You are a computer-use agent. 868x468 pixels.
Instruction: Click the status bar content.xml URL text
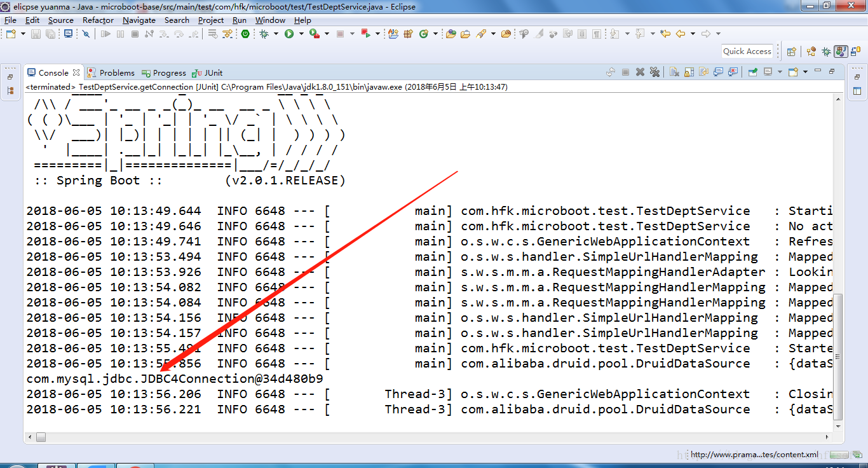tap(754, 455)
